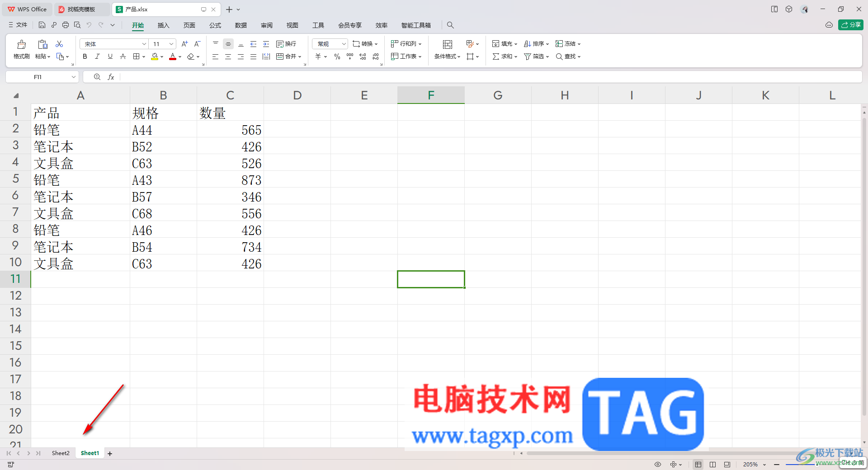Click the fx insert function icon
Image resolution: width=868 pixels, height=470 pixels.
point(111,77)
